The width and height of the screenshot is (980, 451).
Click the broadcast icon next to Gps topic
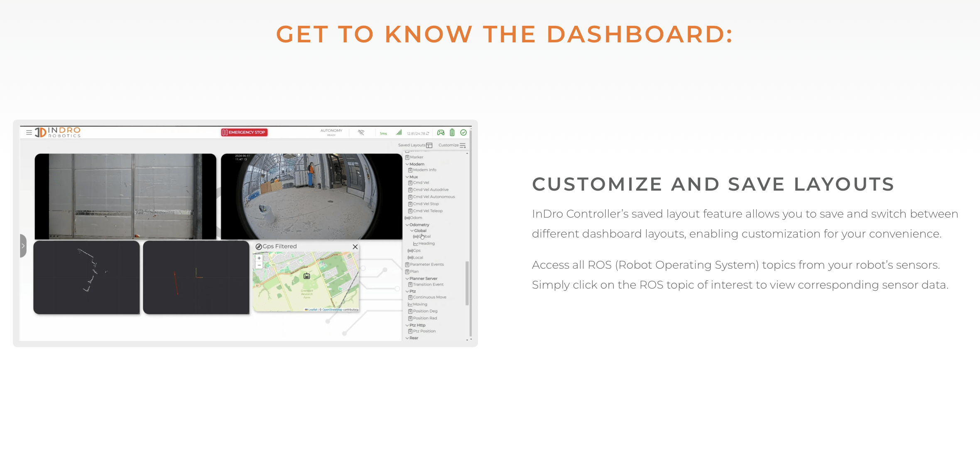pos(410,250)
